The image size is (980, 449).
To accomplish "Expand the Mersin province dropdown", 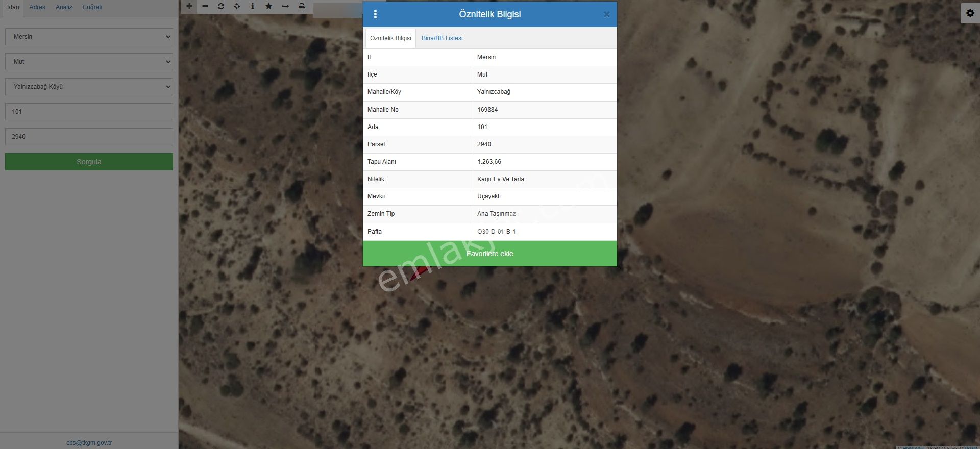I will tap(89, 37).
